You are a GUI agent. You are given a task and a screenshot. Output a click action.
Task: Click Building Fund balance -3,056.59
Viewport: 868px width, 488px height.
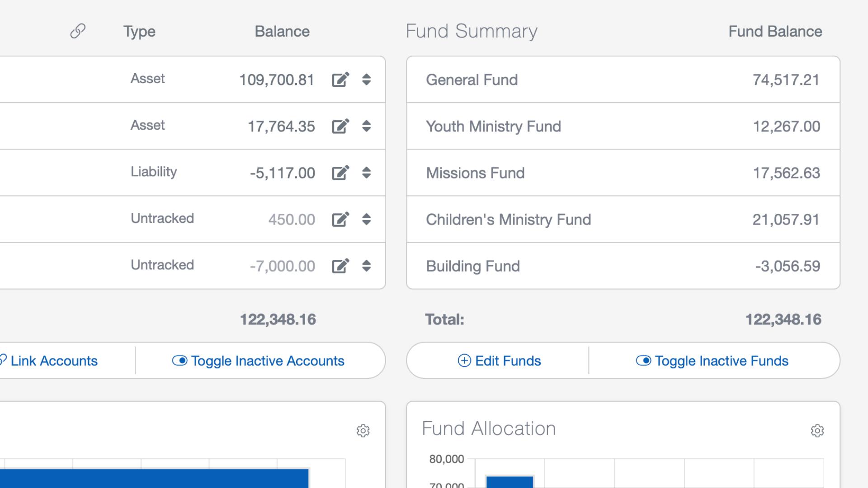point(788,266)
